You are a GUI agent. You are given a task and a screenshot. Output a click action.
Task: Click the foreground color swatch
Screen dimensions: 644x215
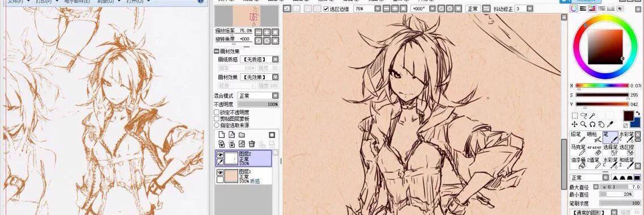pyautogui.click(x=628, y=116)
